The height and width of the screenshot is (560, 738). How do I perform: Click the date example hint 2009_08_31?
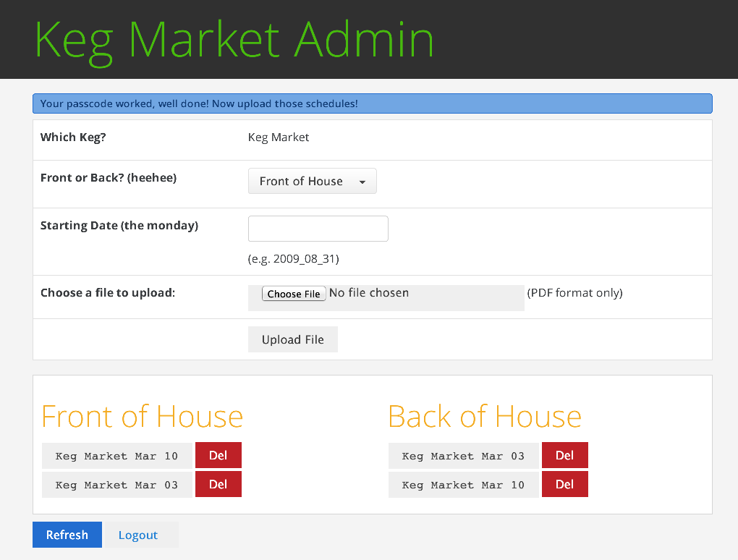pos(294,259)
